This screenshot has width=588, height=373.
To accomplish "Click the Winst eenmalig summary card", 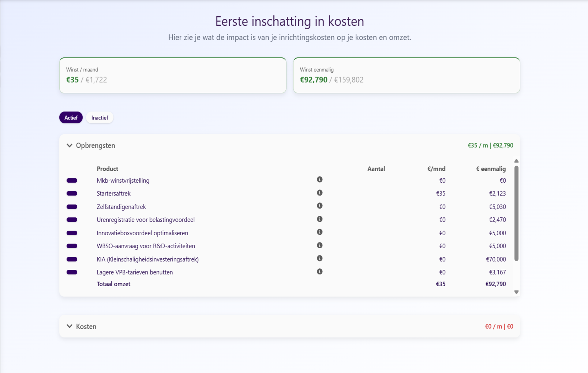I will click(x=406, y=75).
